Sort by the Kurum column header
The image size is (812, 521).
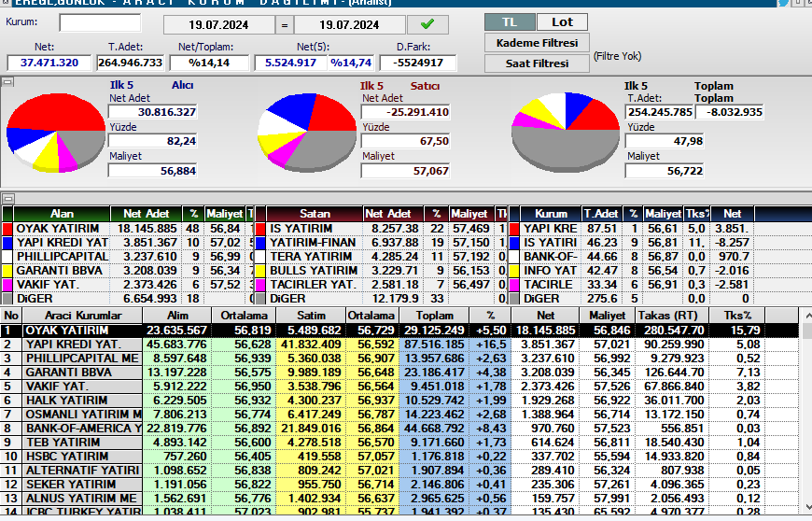click(x=551, y=214)
